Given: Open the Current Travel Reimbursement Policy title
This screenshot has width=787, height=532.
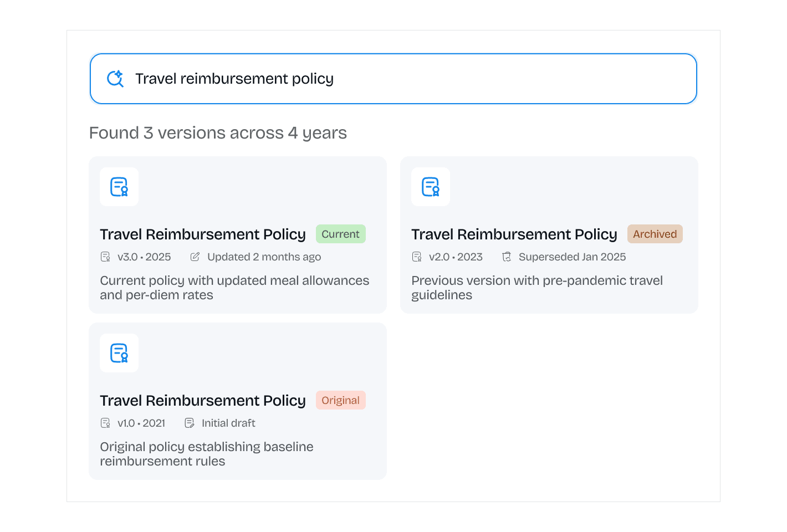Looking at the screenshot, I should 203,234.
